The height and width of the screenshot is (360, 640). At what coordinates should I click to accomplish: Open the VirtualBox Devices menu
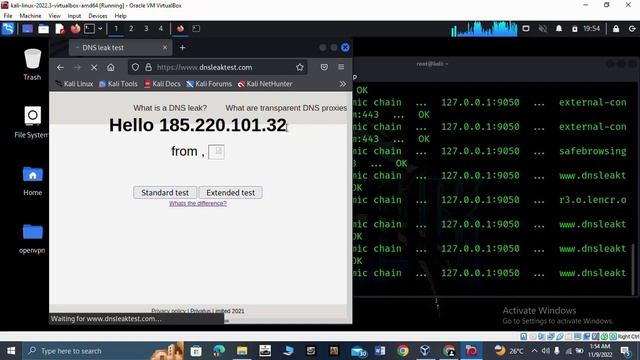click(98, 16)
